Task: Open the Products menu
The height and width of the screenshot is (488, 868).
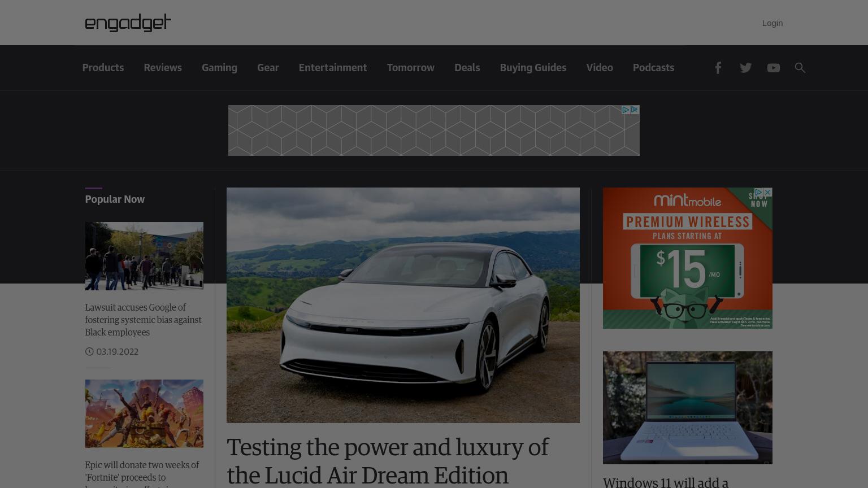Action: [x=103, y=68]
